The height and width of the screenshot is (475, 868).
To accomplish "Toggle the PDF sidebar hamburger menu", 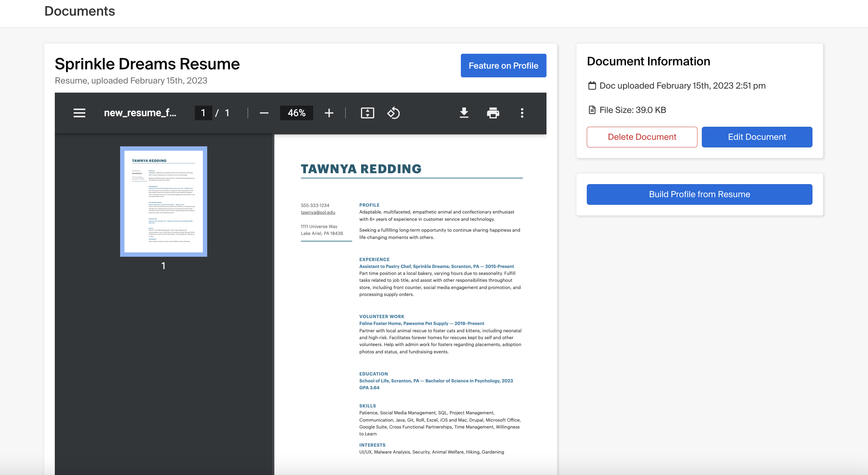I will pos(79,113).
